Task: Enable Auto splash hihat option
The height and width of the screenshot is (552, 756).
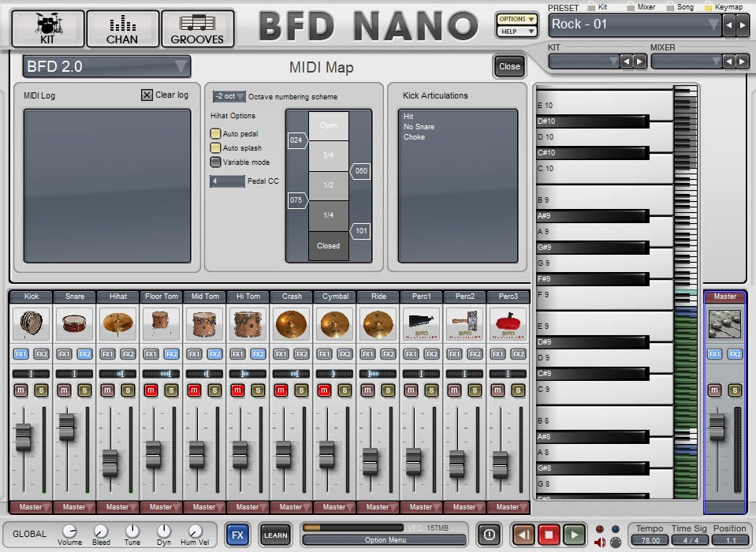Action: 215,148
